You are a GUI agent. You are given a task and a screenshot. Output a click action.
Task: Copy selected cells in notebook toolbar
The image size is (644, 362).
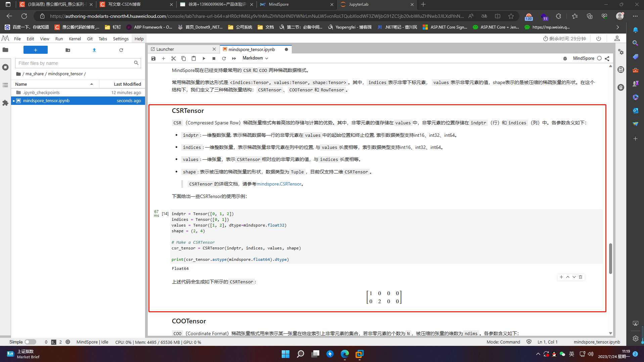click(x=184, y=58)
